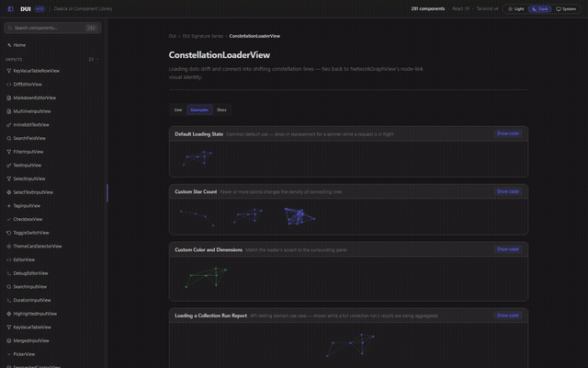Open the Examples tab

[199, 109]
